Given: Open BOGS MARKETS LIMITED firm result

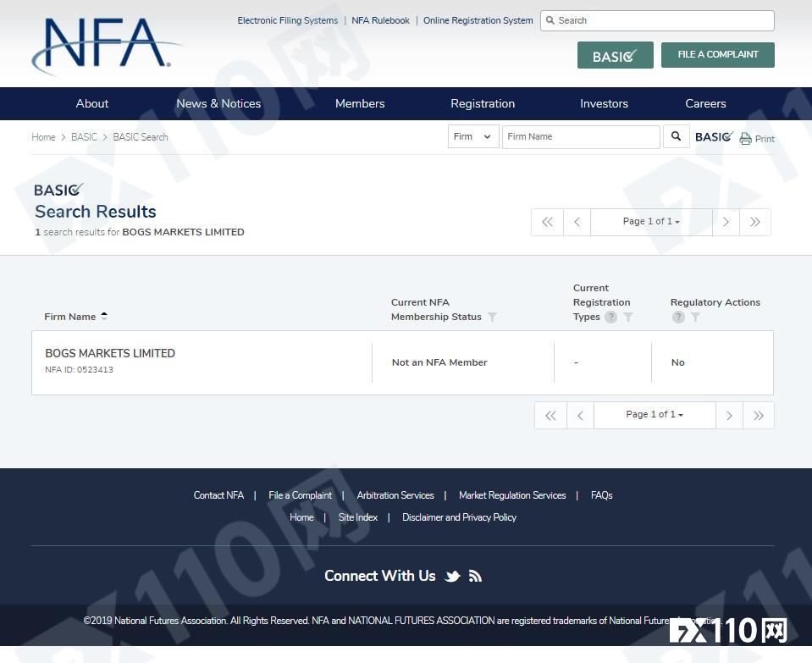Looking at the screenshot, I should 110,353.
